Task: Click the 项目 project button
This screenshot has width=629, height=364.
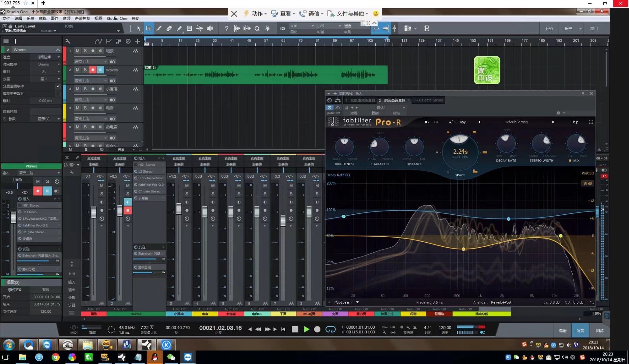Action: tap(594, 29)
